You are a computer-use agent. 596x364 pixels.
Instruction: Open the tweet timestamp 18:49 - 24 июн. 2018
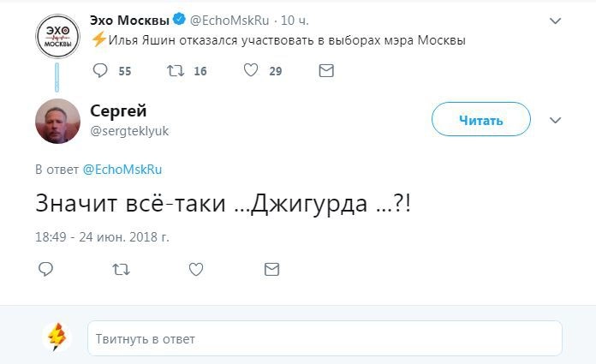tap(102, 236)
